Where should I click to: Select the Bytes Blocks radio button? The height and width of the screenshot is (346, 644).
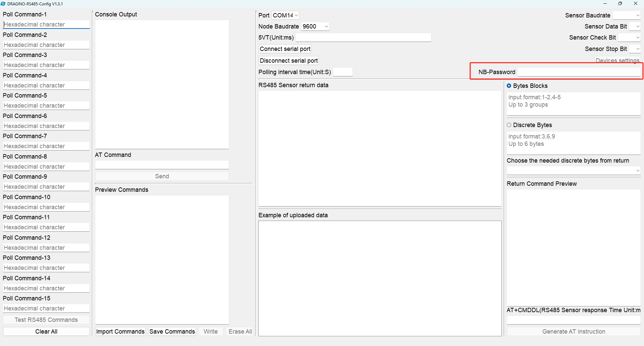click(509, 86)
